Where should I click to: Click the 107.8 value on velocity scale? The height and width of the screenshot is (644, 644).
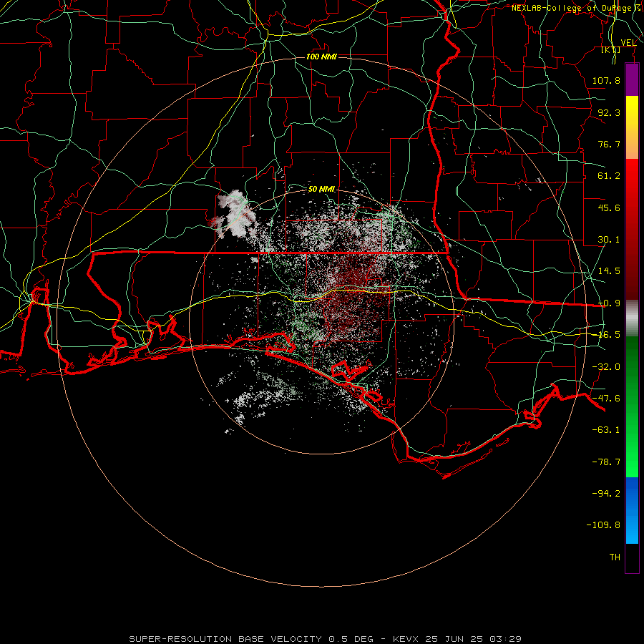click(606, 80)
